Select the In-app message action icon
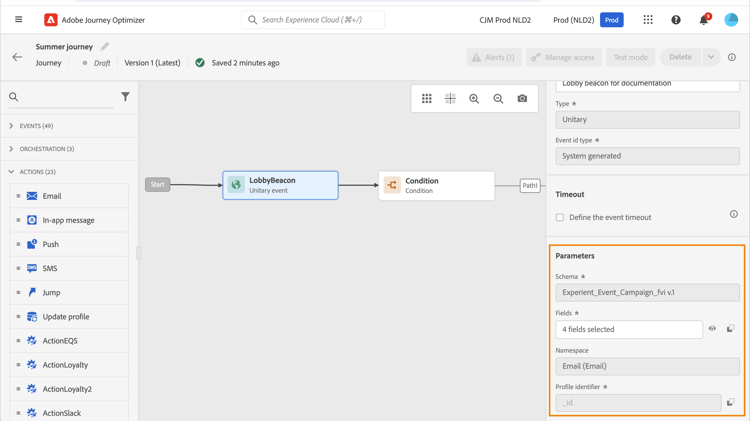Image resolution: width=750 pixels, height=421 pixels. (x=32, y=220)
